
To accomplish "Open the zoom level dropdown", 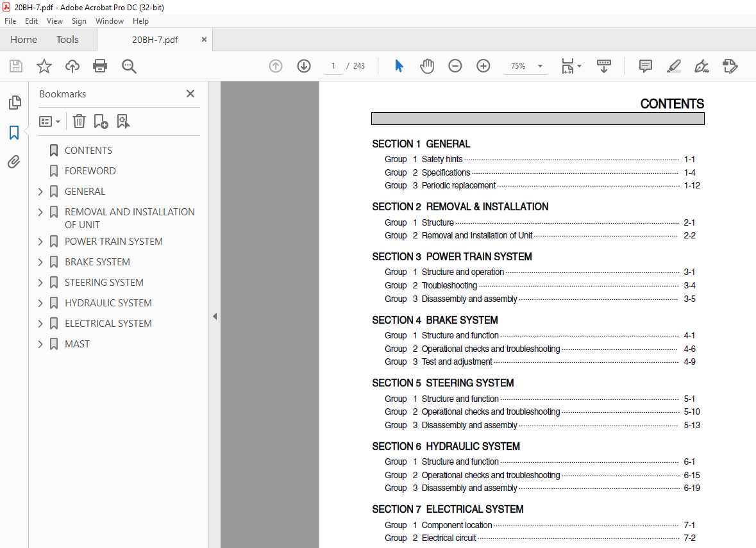I will tap(540, 66).
